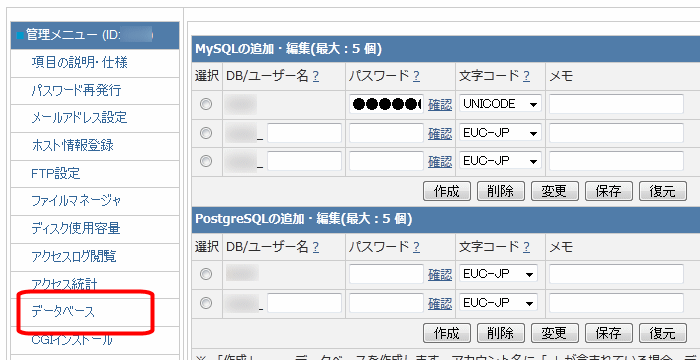This screenshot has width=700, height=360.
Task: Focus the memo field in the first PostgreSQL row
Action: 617,273
